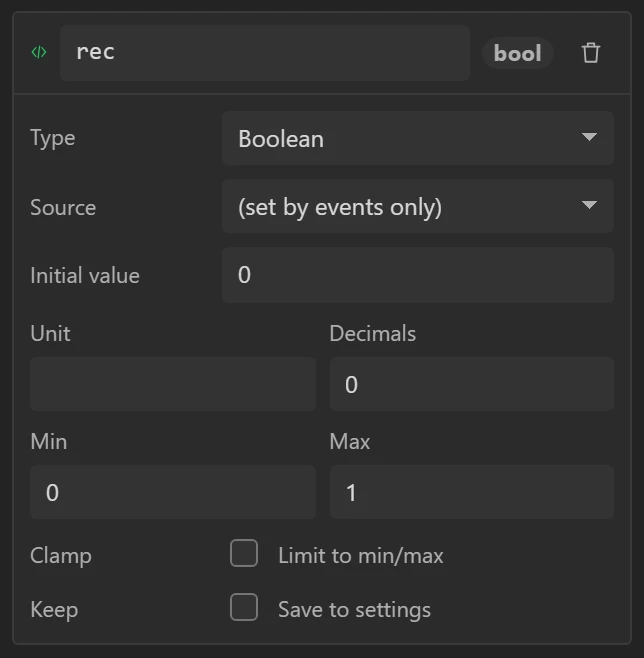Focus the empty Unit input field
Screen dimensions: 644x658
tap(173, 384)
